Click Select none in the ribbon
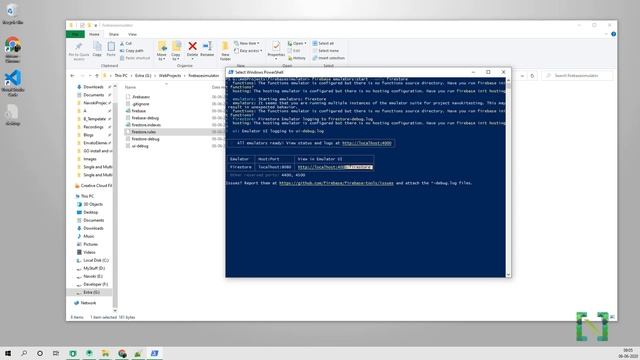The height and width of the screenshot is (360, 640). pyautogui.click(x=325, y=51)
